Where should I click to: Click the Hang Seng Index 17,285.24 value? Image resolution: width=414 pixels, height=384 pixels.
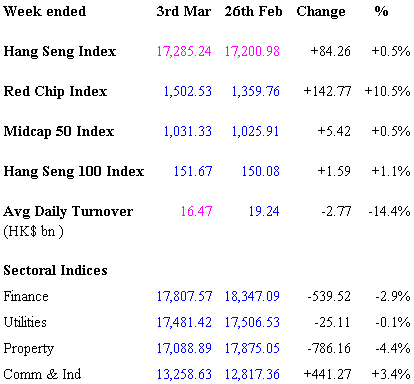click(x=184, y=51)
